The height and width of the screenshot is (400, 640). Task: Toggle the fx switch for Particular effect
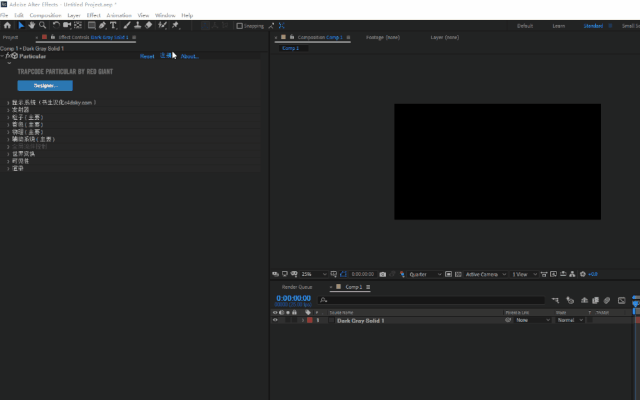(8, 56)
